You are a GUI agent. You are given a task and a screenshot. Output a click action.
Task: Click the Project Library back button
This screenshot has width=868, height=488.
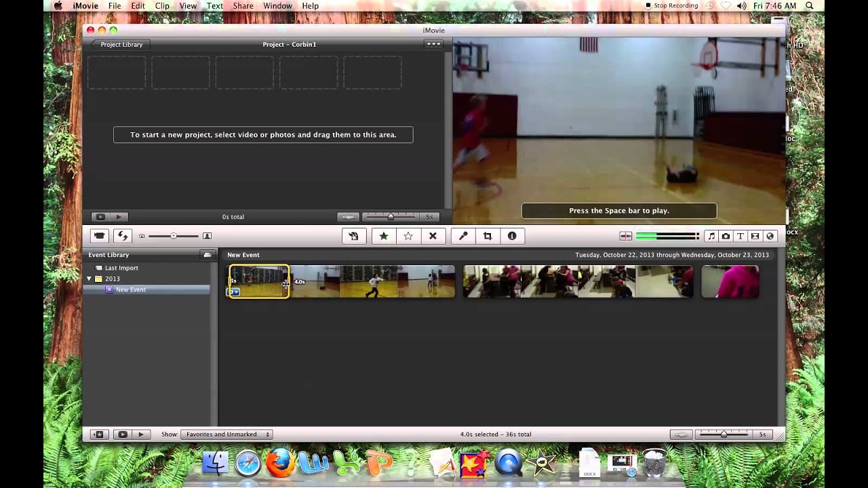121,44
